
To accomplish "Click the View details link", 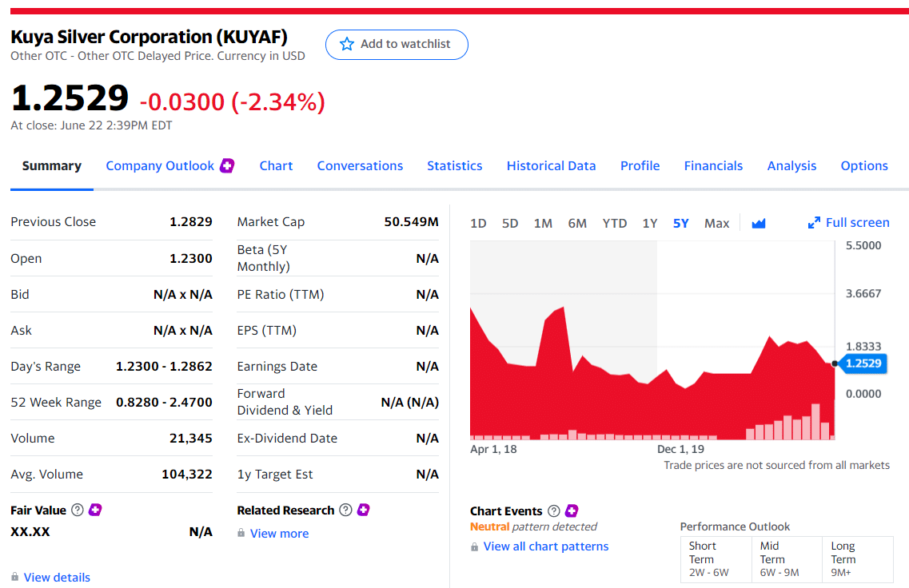I will [x=55, y=577].
